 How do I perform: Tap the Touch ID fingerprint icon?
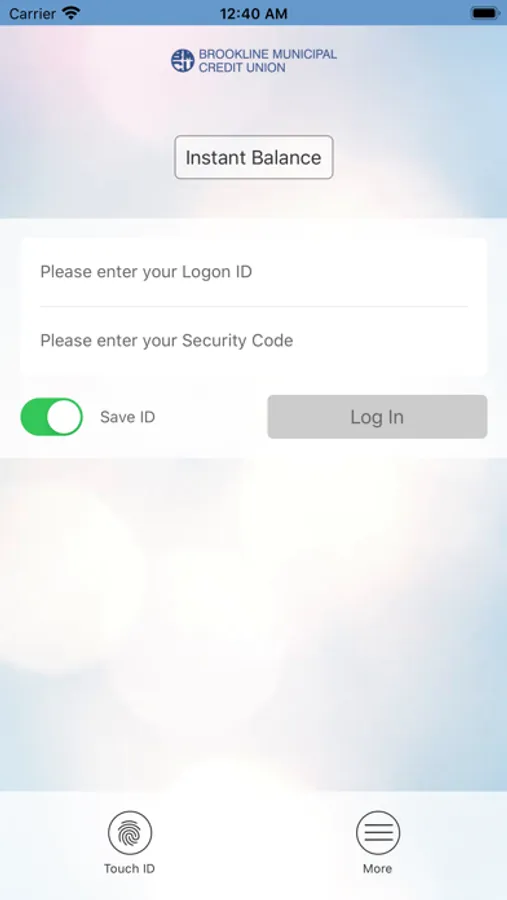pyautogui.click(x=130, y=833)
